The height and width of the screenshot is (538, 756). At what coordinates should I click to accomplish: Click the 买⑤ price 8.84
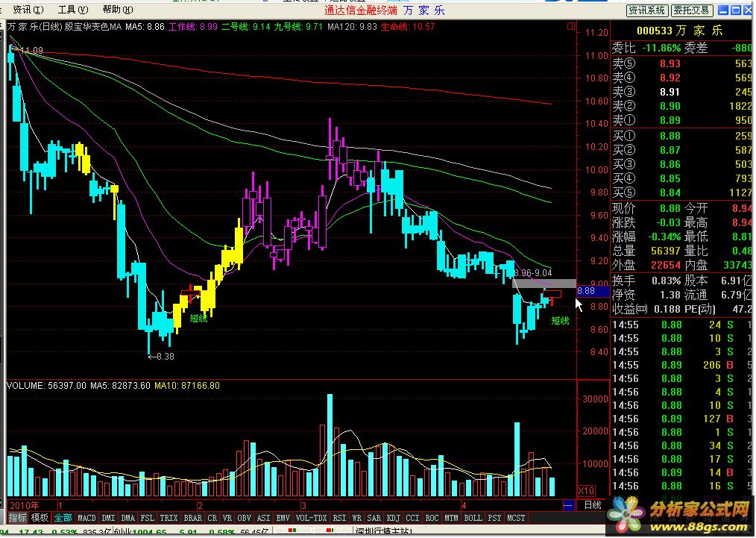click(670, 193)
